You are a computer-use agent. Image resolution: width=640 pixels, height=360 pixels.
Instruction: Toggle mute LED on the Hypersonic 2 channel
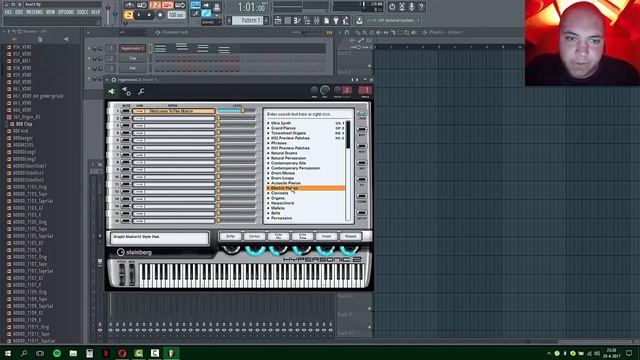[89, 49]
